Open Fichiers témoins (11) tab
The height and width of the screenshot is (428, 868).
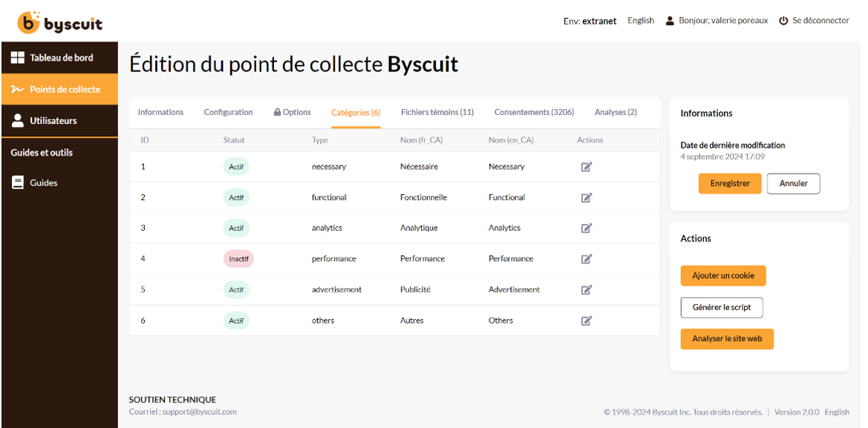point(437,112)
